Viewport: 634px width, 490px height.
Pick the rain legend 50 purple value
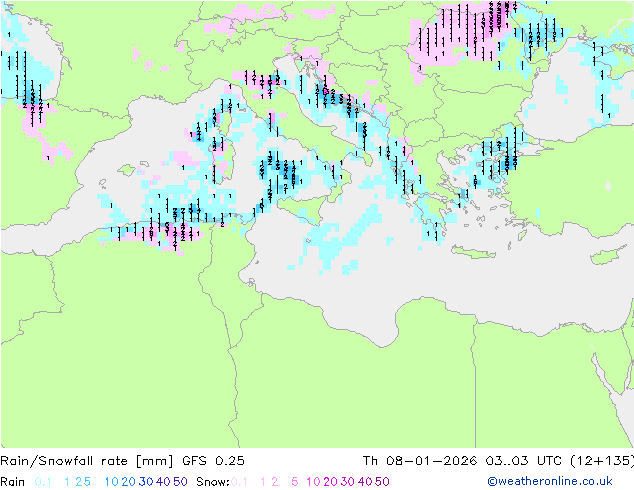tap(180, 482)
